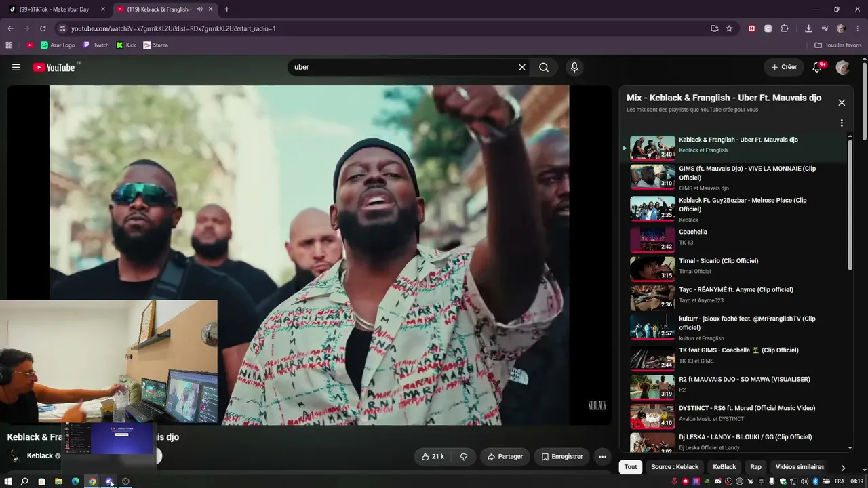Filter suggestions by Rap chip

tap(755, 467)
